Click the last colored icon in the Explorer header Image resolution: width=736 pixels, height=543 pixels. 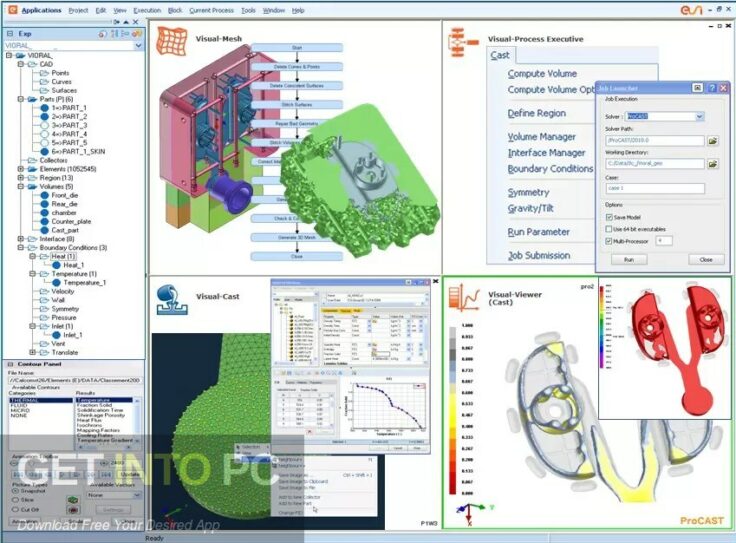[x=137, y=34]
